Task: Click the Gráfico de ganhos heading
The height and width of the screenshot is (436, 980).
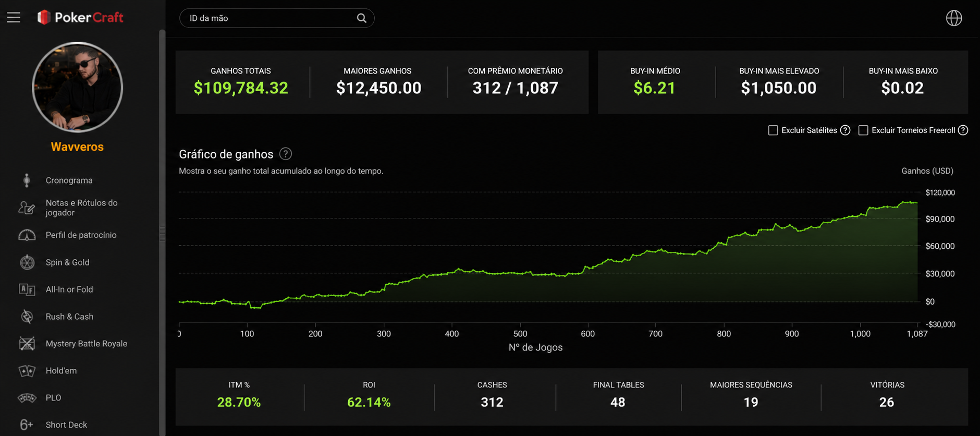Action: 226,154
